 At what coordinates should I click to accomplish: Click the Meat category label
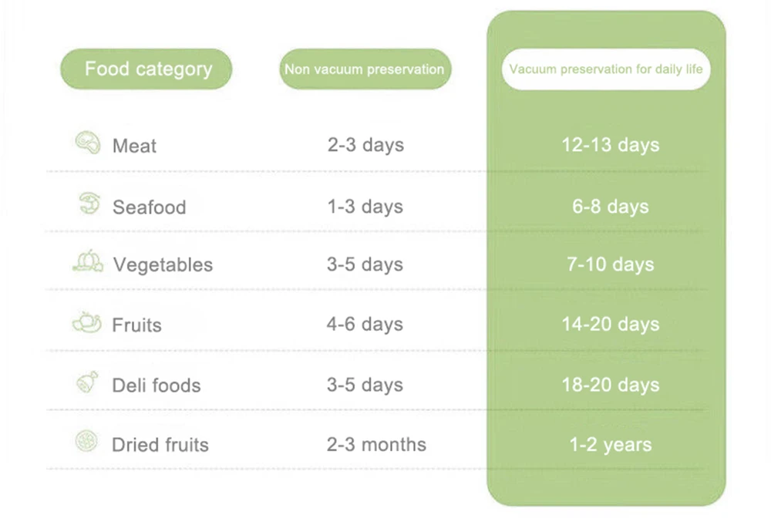pyautogui.click(x=134, y=146)
